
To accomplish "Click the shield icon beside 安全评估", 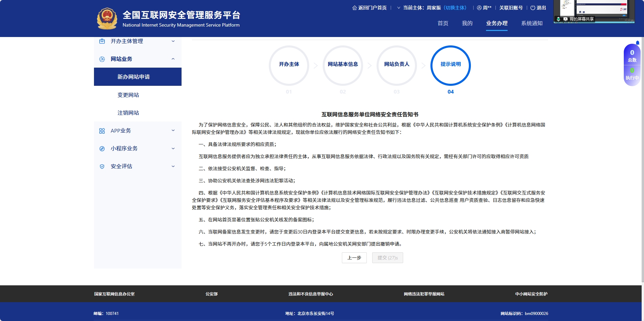I will (102, 167).
